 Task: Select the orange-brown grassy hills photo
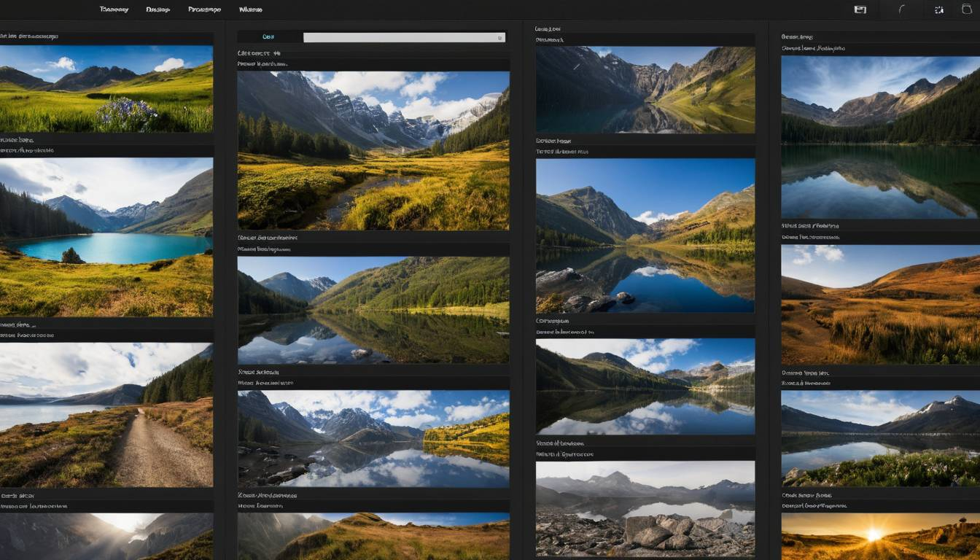pyautogui.click(x=881, y=304)
